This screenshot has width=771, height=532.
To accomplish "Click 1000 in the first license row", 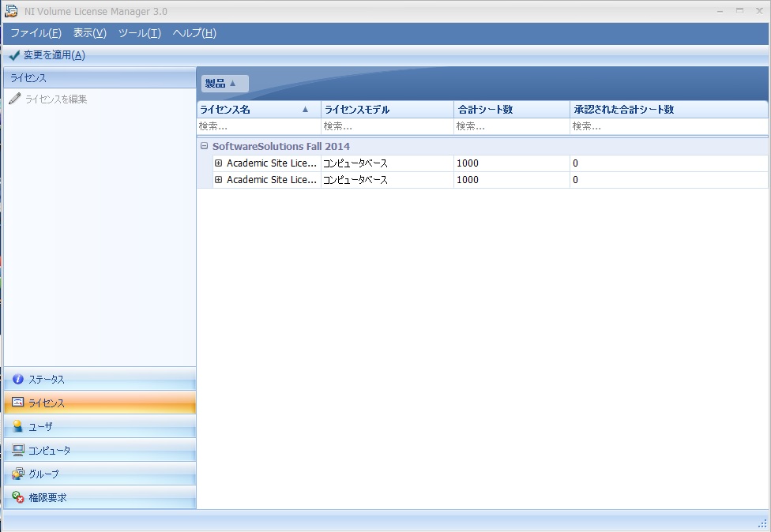I will (467, 163).
